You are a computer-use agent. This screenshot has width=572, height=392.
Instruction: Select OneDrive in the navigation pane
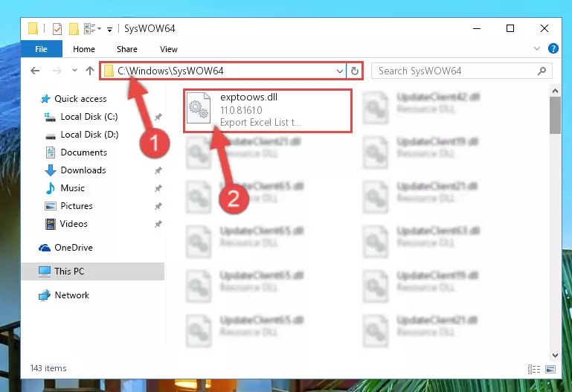pos(74,248)
